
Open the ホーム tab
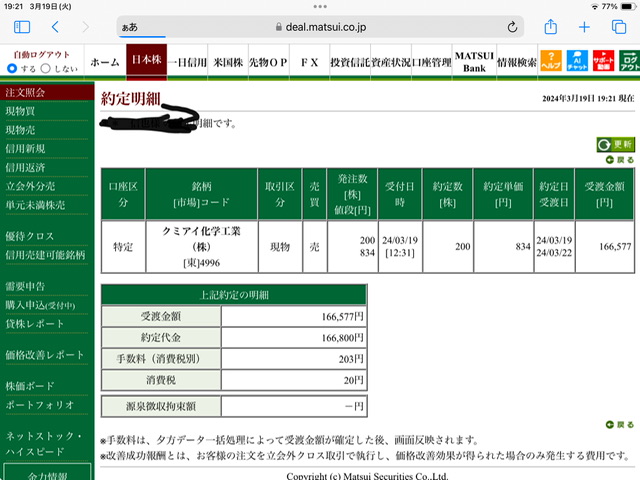pos(105,62)
